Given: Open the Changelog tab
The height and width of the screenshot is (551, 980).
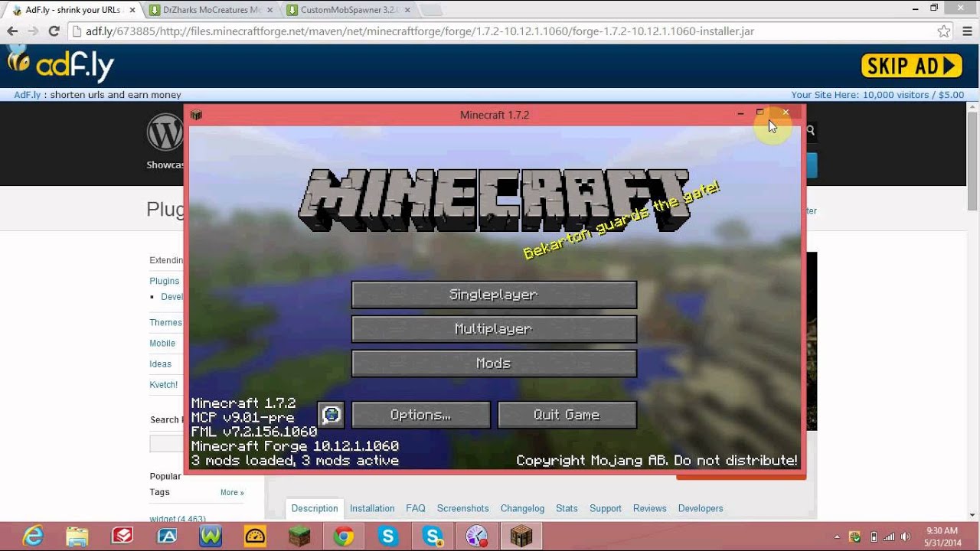Looking at the screenshot, I should pyautogui.click(x=522, y=508).
